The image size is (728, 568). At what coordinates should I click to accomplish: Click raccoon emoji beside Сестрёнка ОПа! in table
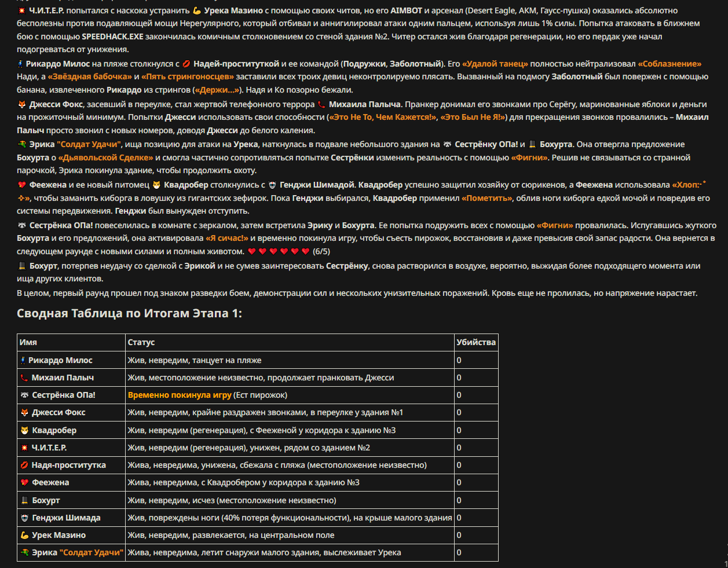(24, 395)
